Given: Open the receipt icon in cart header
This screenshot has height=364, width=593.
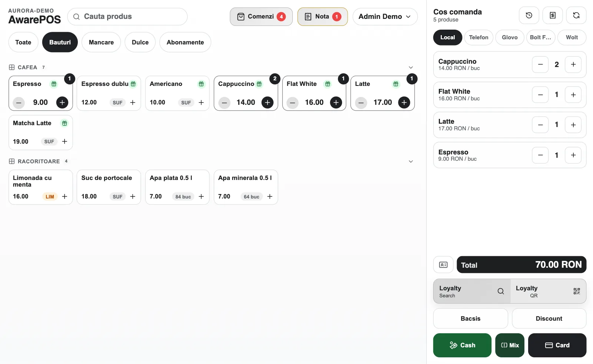Looking at the screenshot, I should [553, 16].
